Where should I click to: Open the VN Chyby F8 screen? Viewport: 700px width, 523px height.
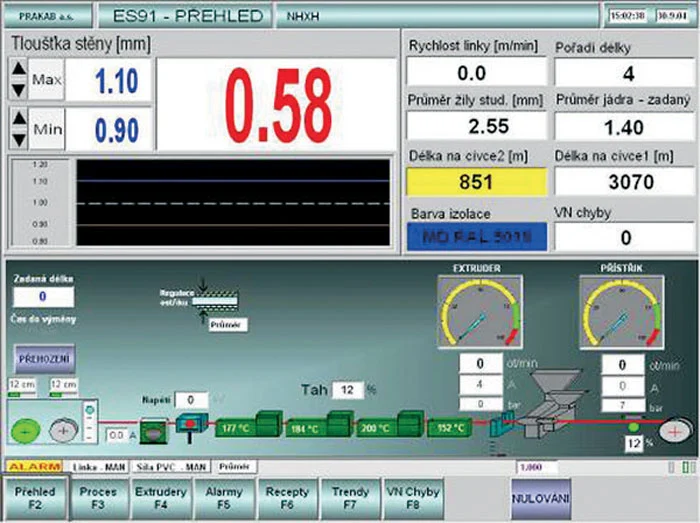[413, 498]
